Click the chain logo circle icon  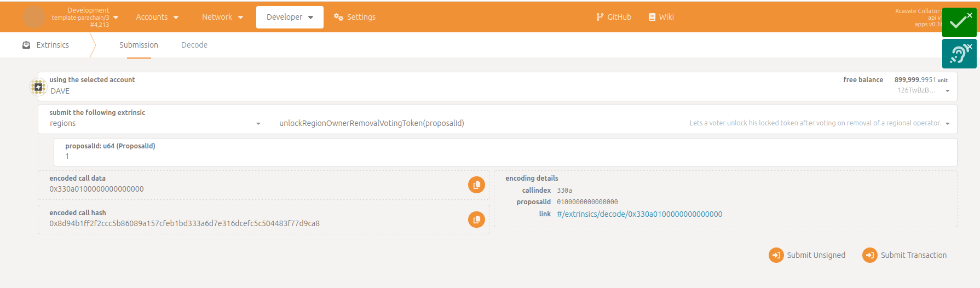[34, 17]
